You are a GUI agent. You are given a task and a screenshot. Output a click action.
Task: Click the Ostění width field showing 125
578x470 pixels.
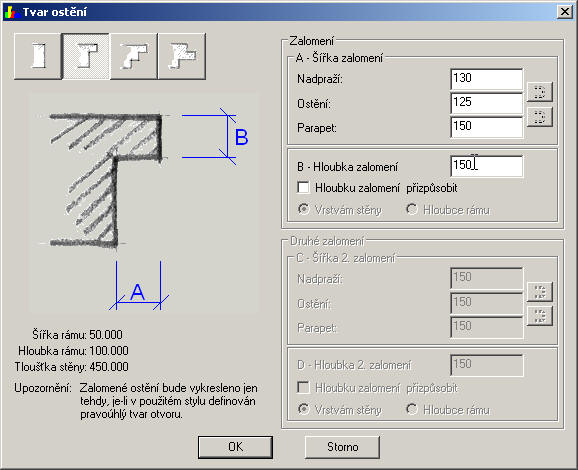coord(487,103)
